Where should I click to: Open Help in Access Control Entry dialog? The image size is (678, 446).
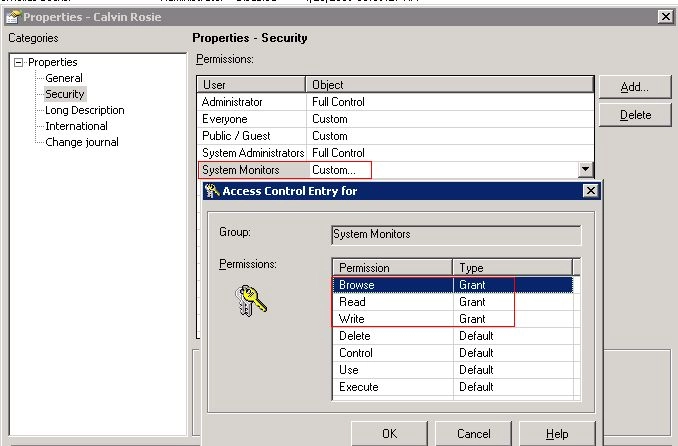click(x=557, y=433)
